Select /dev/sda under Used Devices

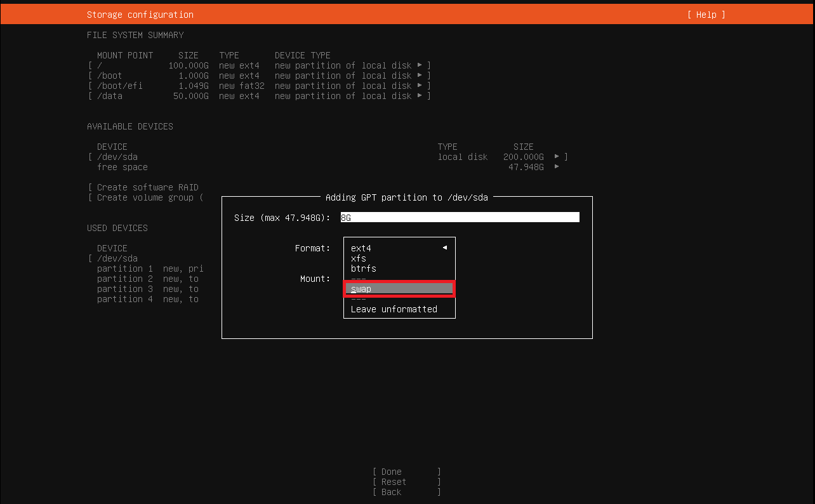click(x=117, y=258)
